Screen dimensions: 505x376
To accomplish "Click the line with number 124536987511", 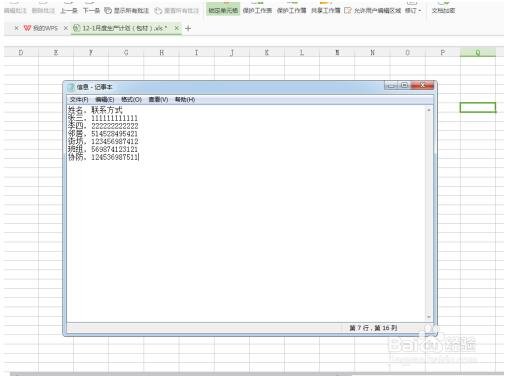I will (x=103, y=157).
